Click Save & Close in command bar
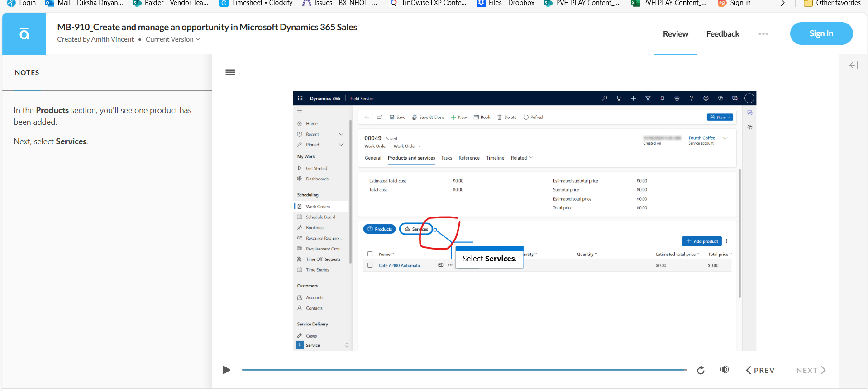This screenshot has height=391, width=868. point(428,117)
